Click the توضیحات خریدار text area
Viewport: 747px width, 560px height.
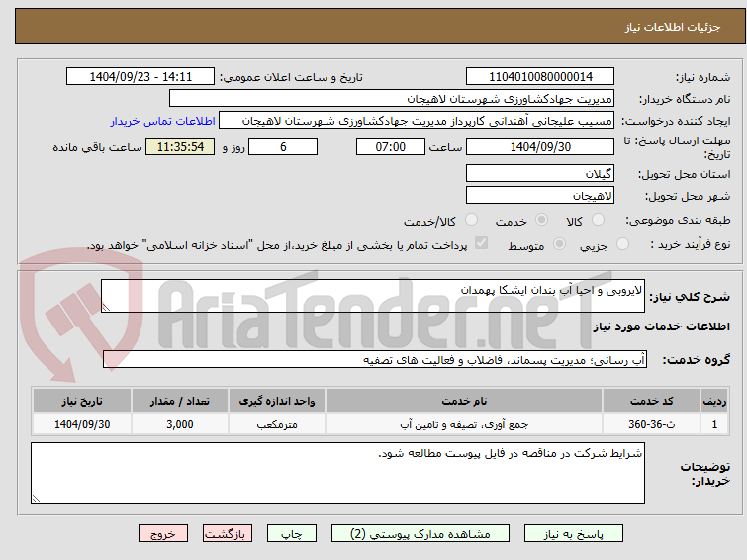(337, 473)
